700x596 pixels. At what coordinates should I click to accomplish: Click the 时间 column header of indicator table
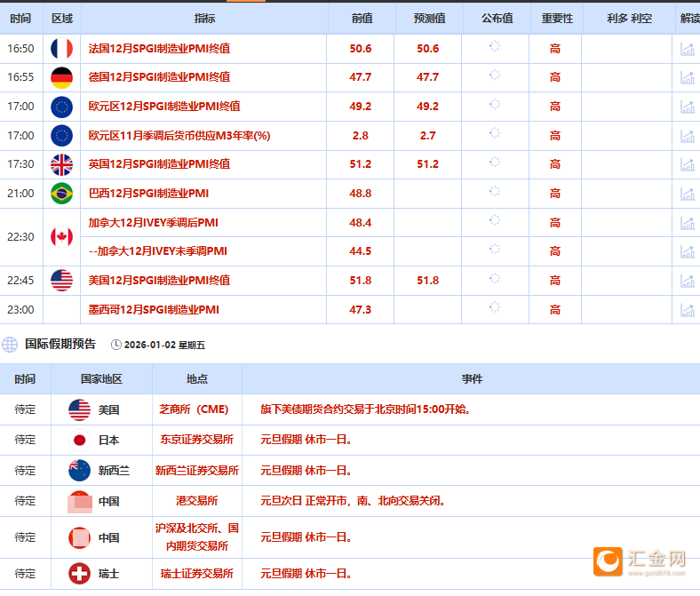point(20,19)
